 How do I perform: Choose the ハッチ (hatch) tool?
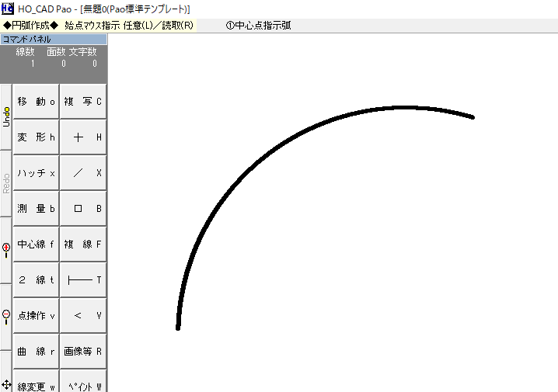[37, 173]
